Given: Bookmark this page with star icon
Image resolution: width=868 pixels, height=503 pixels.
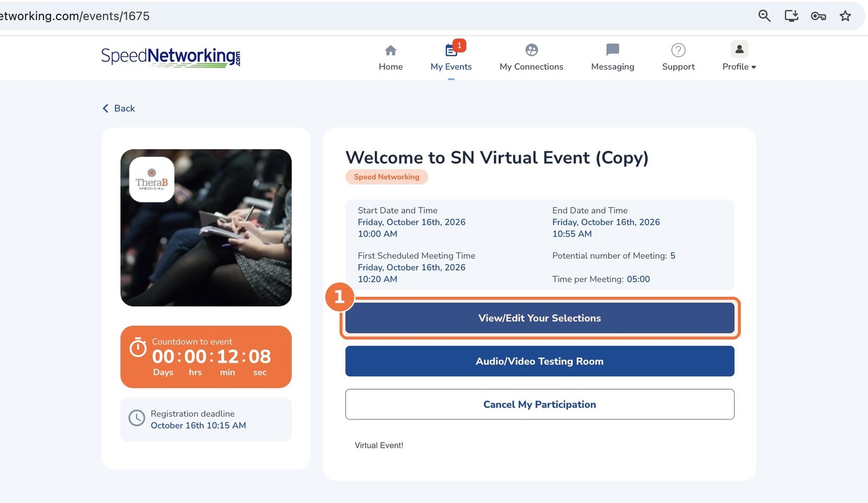Looking at the screenshot, I should pyautogui.click(x=845, y=16).
